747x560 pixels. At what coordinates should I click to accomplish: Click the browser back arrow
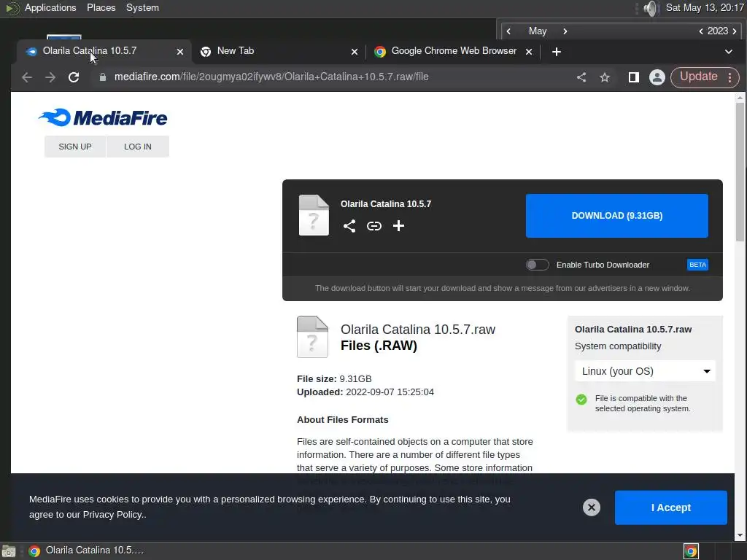(x=27, y=77)
